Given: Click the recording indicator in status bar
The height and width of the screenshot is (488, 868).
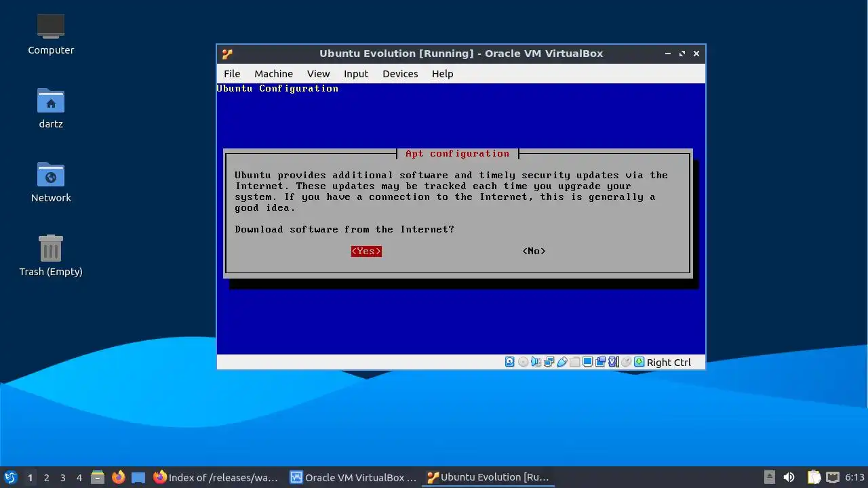Looking at the screenshot, I should point(600,362).
